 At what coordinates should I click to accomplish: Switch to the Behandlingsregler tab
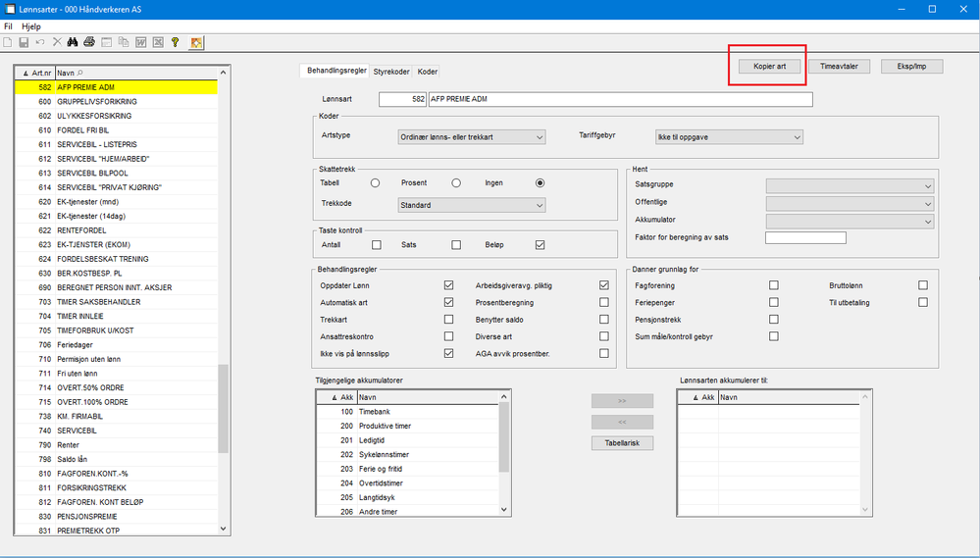tap(336, 71)
